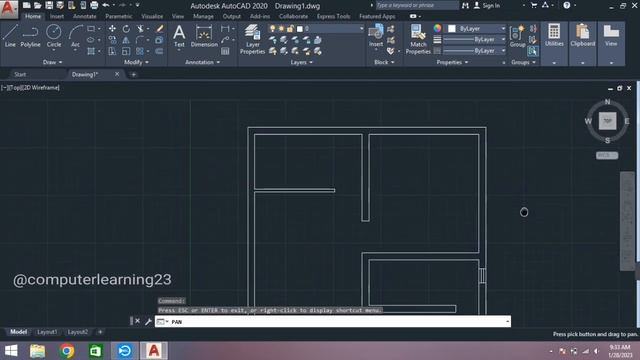Image resolution: width=640 pixels, height=360 pixels.
Task: Select the Dimension tool
Action: pos(204,36)
